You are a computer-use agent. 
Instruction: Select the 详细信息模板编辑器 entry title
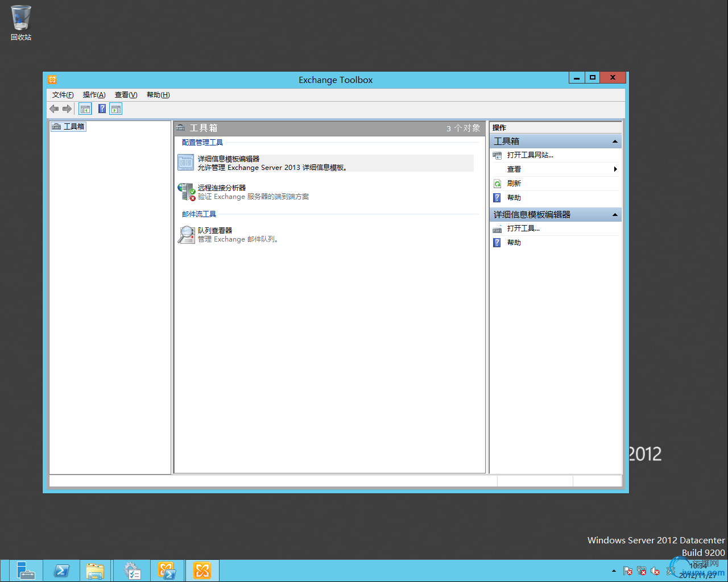coord(229,159)
